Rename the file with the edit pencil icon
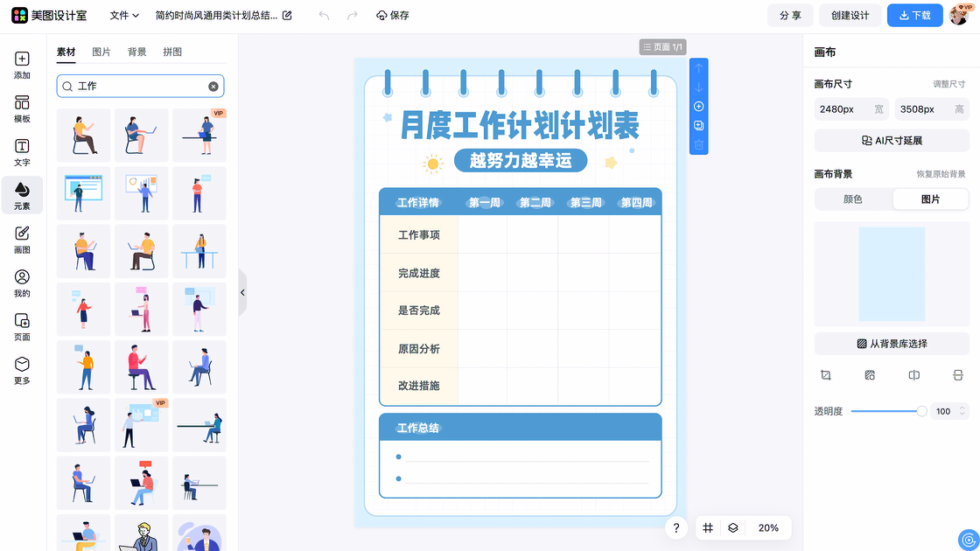Screen dimensions: 980x551 pyautogui.click(x=287, y=16)
